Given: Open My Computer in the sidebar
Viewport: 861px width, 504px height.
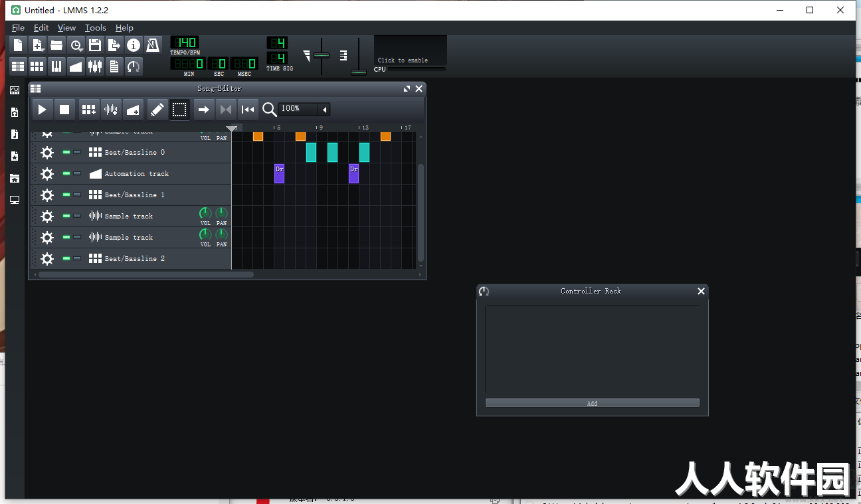Looking at the screenshot, I should 15,200.
